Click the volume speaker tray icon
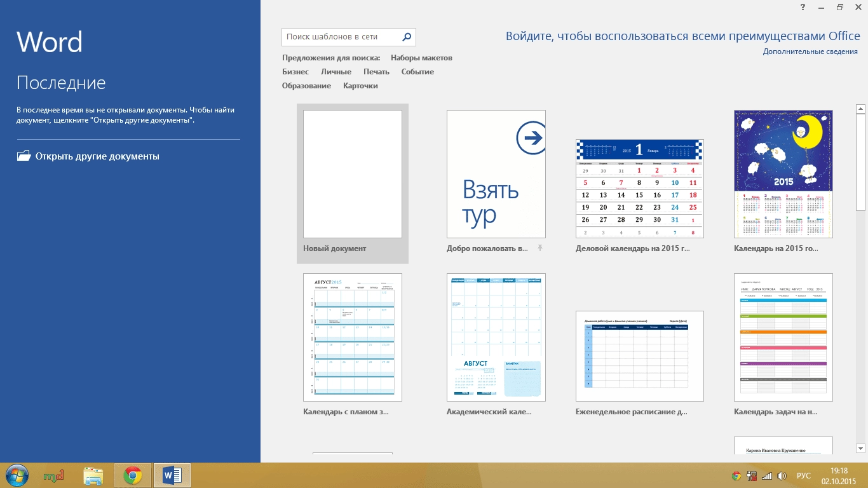The width and height of the screenshot is (868, 488). point(782,475)
